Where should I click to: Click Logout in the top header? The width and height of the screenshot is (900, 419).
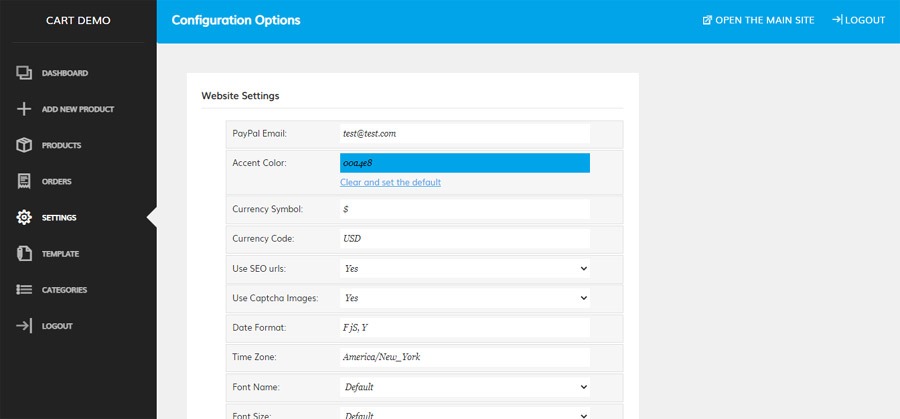pyautogui.click(x=858, y=20)
